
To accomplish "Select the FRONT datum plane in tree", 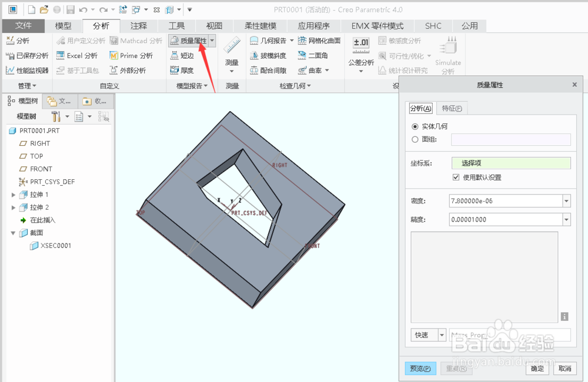I will [36, 169].
